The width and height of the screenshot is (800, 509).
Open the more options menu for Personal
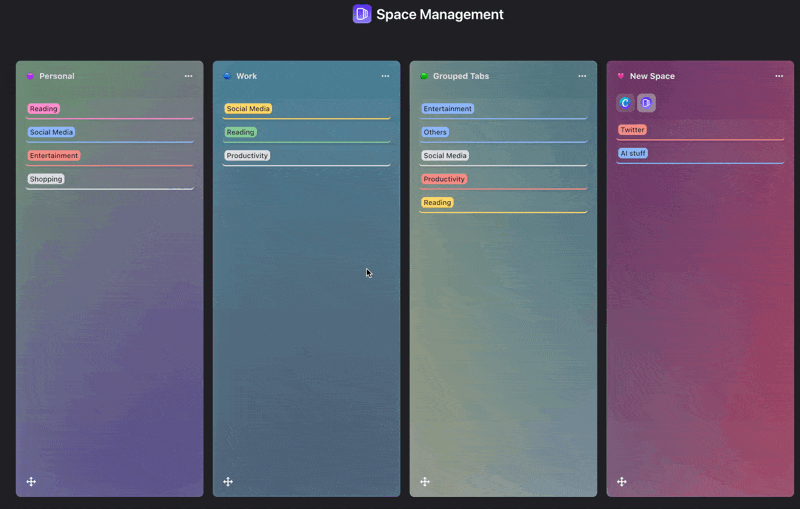(x=189, y=76)
